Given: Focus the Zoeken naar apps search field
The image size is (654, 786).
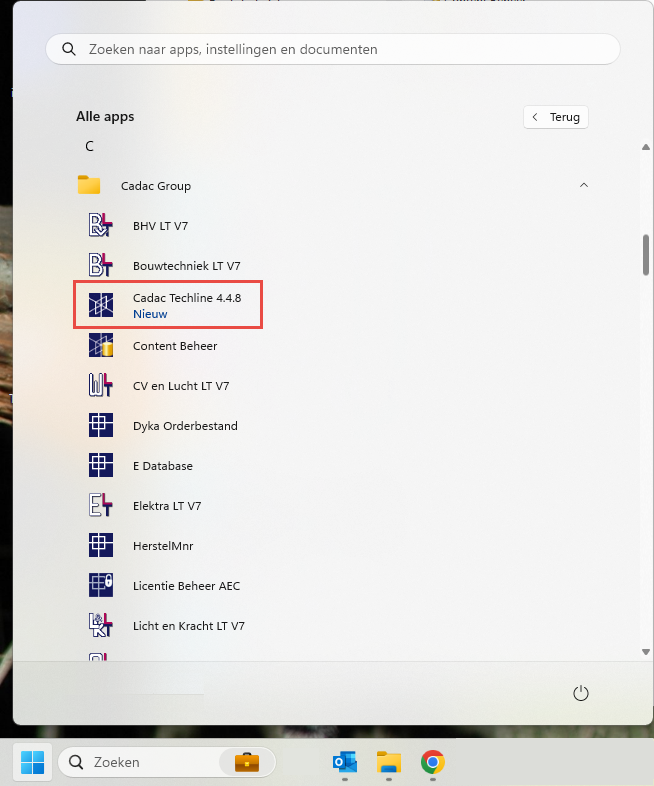Looking at the screenshot, I should pos(333,49).
